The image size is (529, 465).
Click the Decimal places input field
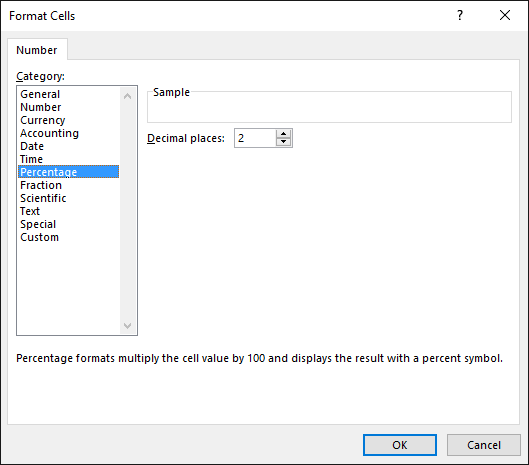tap(255, 138)
